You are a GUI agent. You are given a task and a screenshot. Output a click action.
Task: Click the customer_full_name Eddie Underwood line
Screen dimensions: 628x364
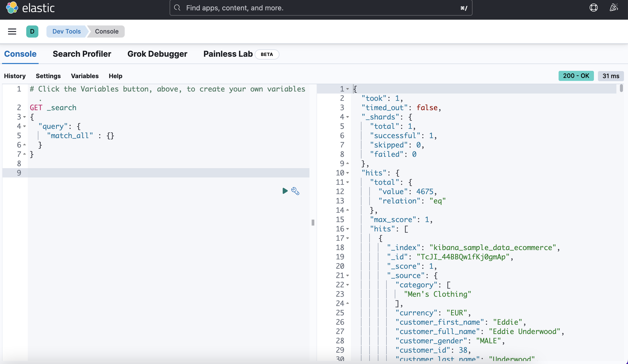coord(480,331)
